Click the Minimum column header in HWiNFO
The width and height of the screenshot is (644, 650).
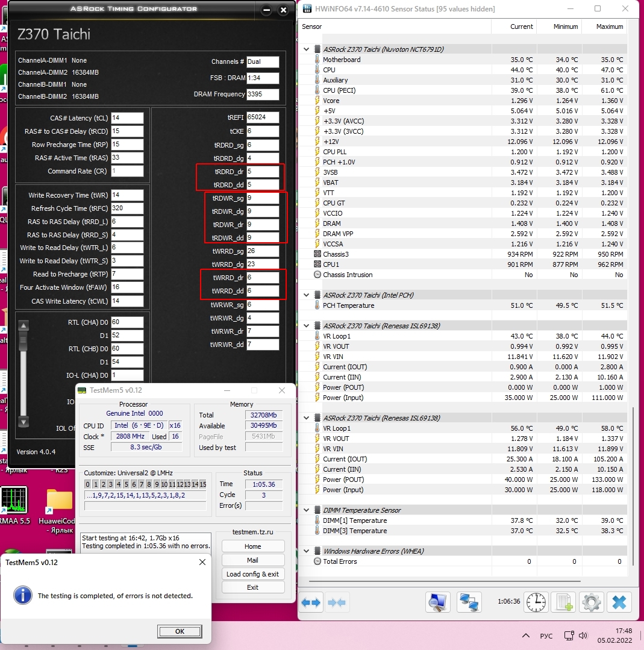566,27
